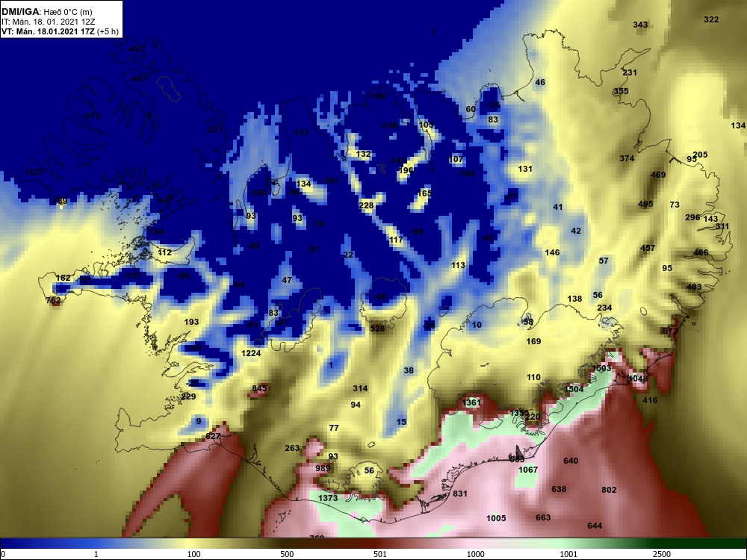Click the map value '138'
This screenshot has width=747, height=560.
coord(574,299)
